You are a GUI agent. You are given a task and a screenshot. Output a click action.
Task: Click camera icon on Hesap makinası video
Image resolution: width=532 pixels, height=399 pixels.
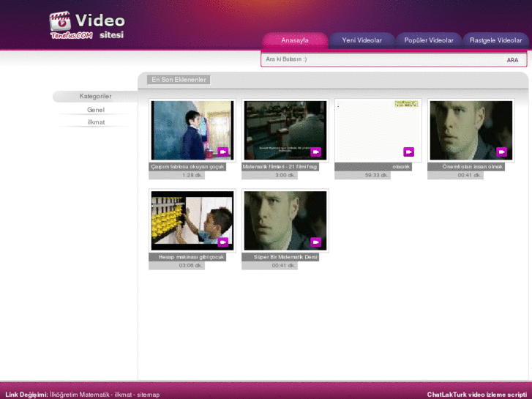[x=223, y=242]
